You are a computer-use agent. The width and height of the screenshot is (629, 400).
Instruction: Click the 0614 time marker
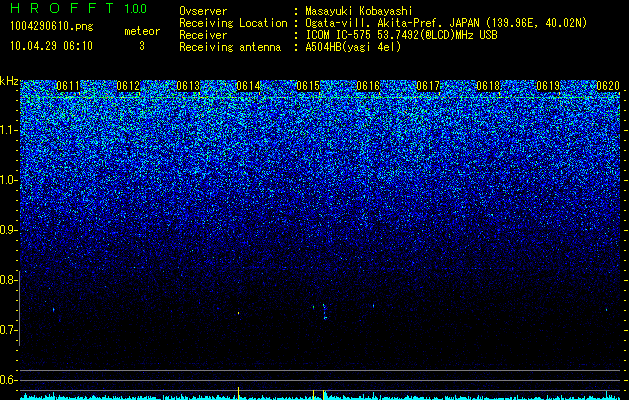coord(248,86)
